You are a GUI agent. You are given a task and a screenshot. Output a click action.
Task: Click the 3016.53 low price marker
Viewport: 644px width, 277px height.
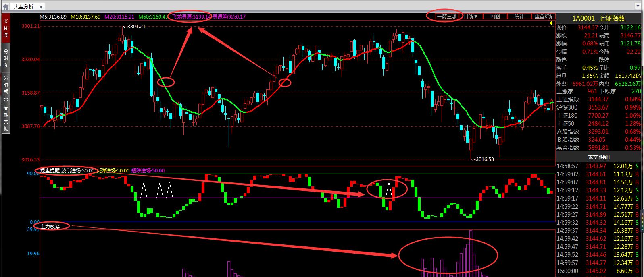[x=482, y=159]
